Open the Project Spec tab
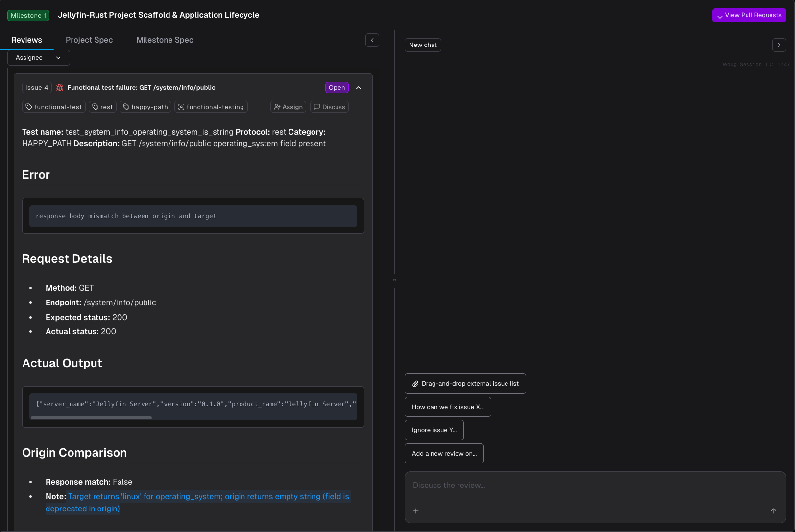Image resolution: width=795 pixels, height=532 pixels. click(x=89, y=40)
